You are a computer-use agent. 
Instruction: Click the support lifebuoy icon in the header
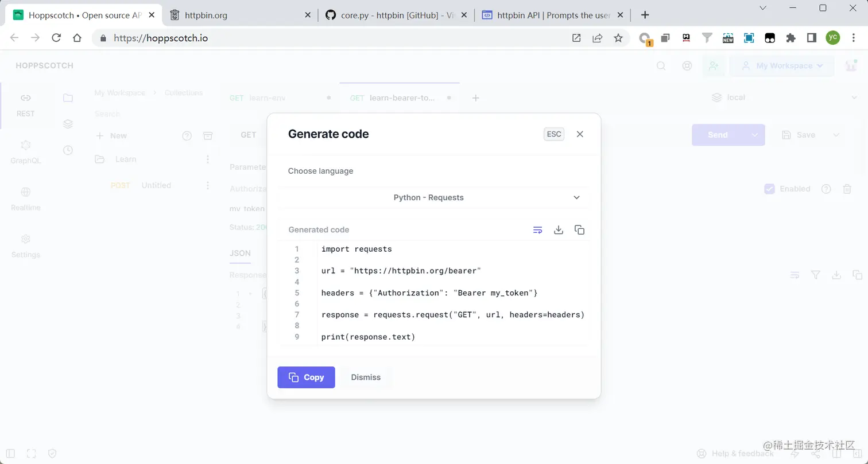pyautogui.click(x=687, y=66)
